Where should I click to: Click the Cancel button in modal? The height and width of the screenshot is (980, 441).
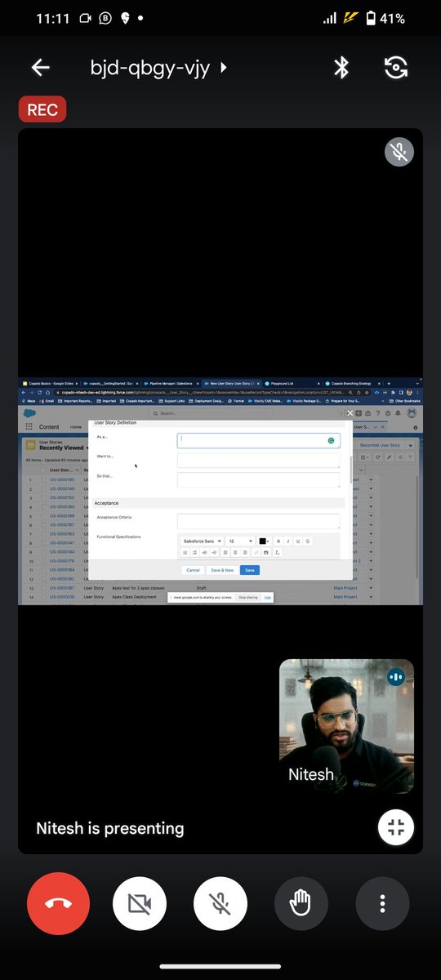point(193,570)
